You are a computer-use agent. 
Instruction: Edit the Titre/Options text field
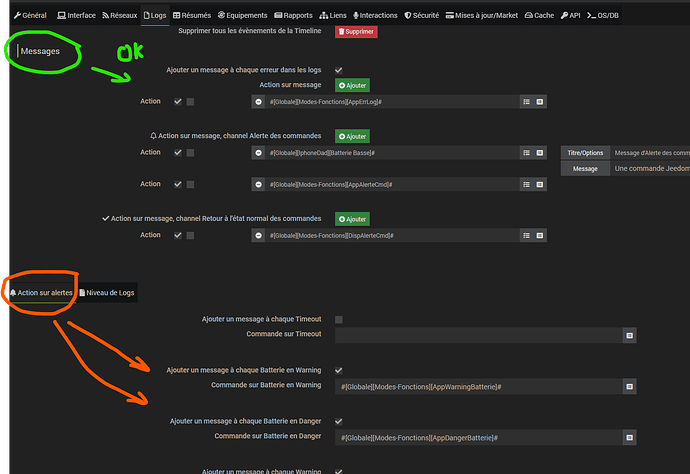coord(650,153)
